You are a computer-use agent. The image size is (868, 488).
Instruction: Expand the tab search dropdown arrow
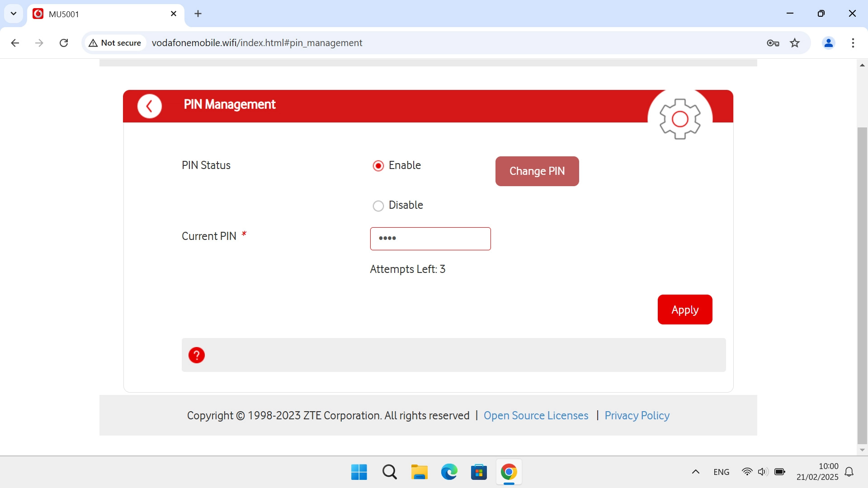(14, 14)
